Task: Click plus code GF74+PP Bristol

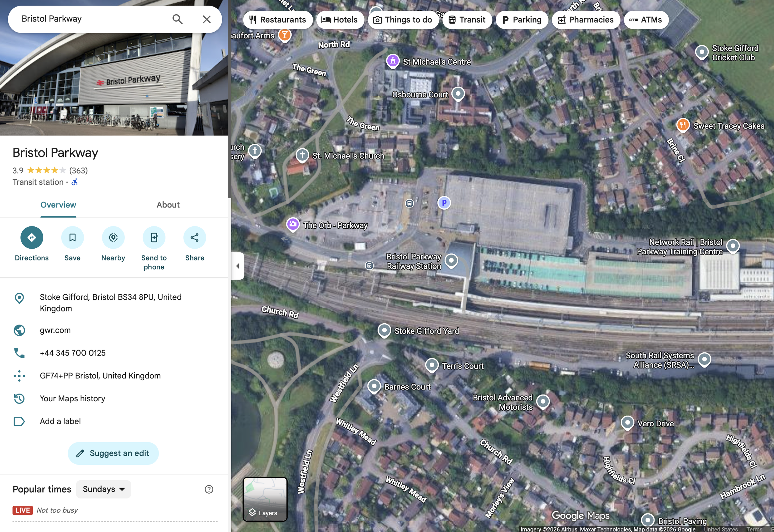Action: click(x=100, y=376)
